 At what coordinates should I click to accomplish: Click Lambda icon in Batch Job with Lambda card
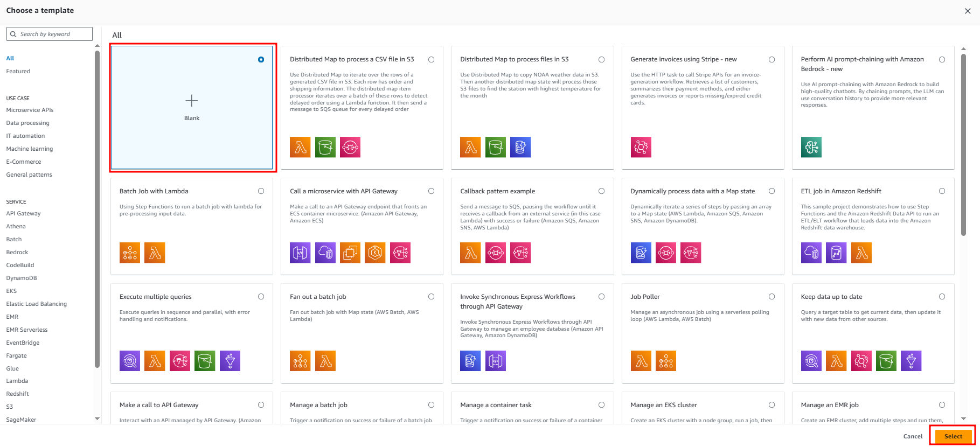pyautogui.click(x=155, y=253)
